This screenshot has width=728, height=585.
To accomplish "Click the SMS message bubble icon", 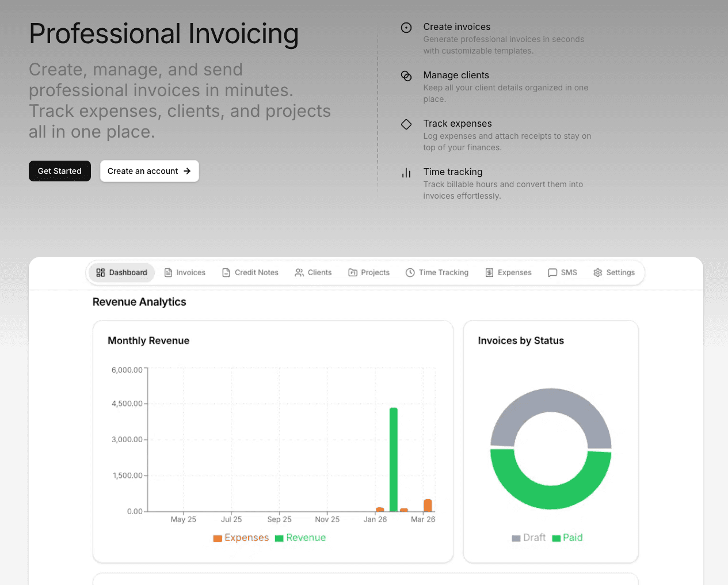I will [552, 272].
